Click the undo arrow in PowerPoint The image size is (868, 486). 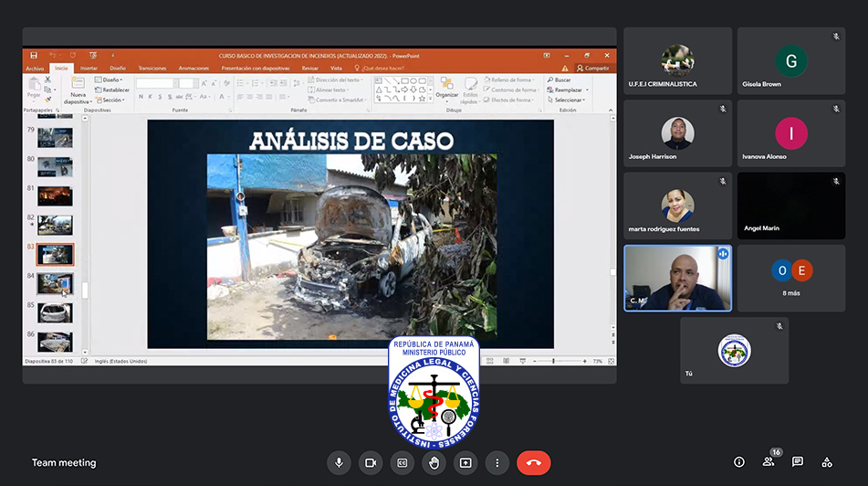52,56
